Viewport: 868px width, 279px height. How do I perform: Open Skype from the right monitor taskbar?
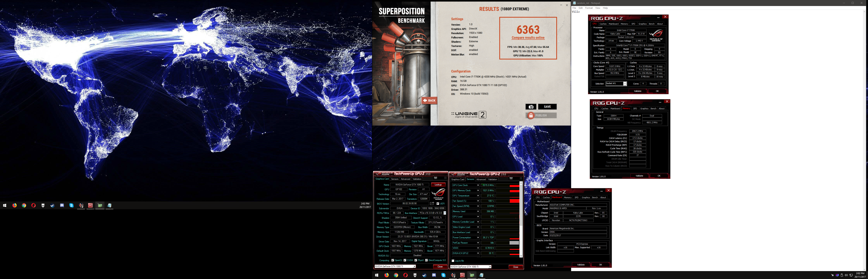coord(443,275)
